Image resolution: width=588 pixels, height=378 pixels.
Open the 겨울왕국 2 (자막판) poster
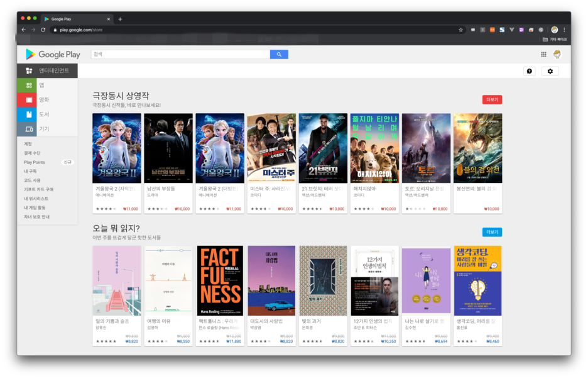(117, 148)
